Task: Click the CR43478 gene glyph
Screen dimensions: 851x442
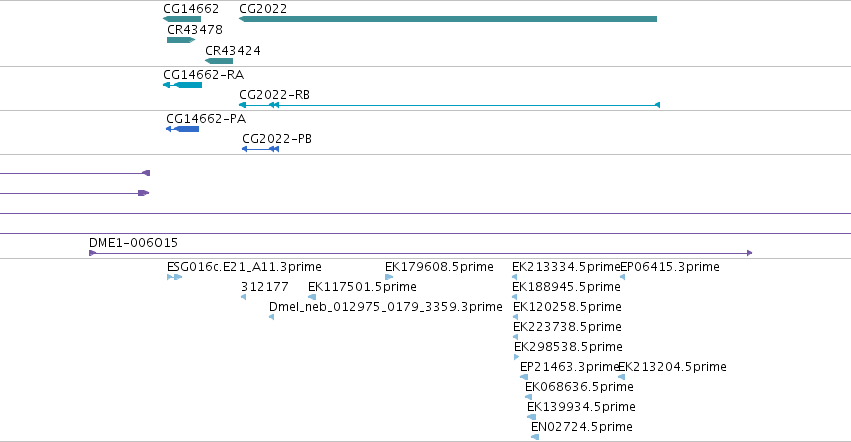Action: coord(181,40)
